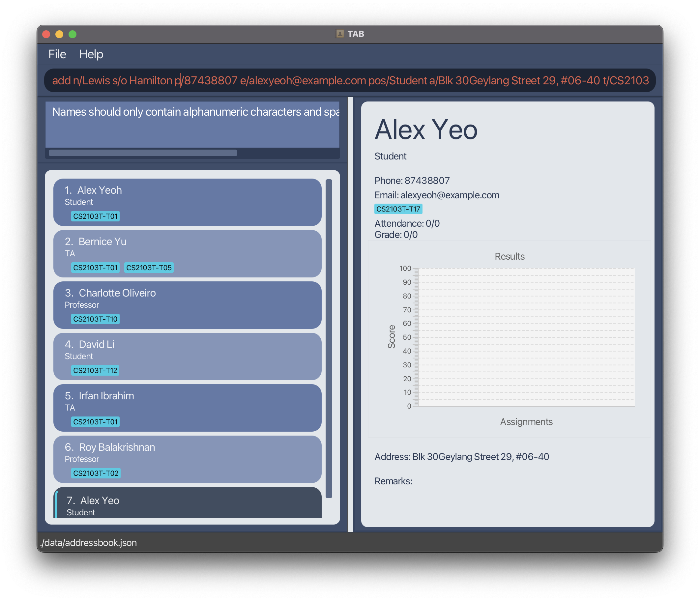700x601 pixels.
Task: Click the Address line in details panel
Action: [x=462, y=457]
